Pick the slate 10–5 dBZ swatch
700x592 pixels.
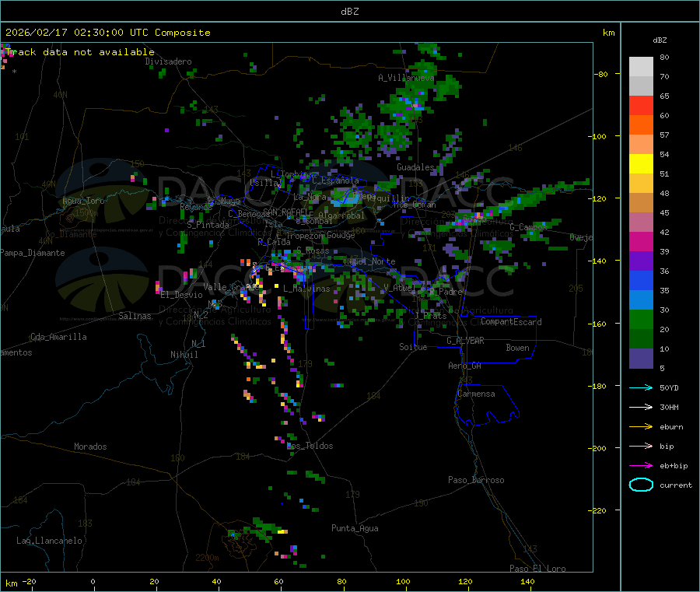click(x=641, y=359)
